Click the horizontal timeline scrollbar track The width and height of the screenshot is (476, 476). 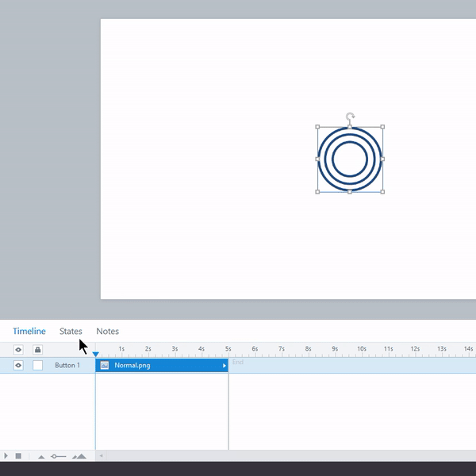pos(290,455)
